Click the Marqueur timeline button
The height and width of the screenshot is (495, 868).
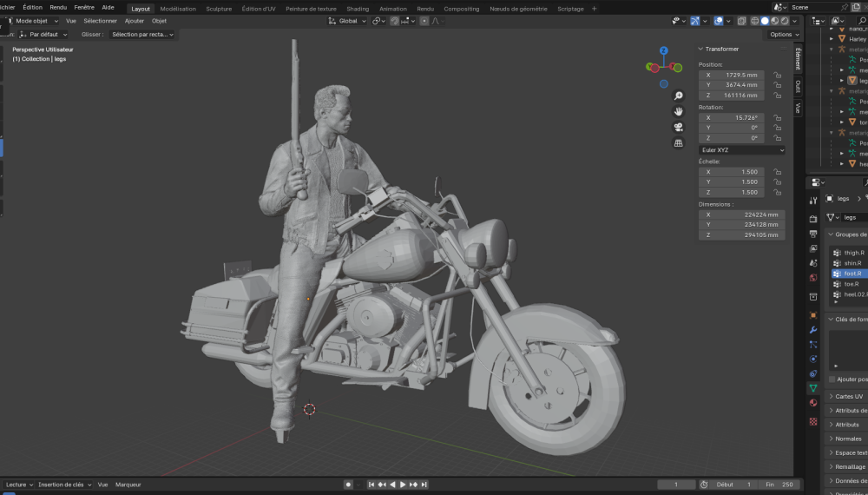coord(128,485)
